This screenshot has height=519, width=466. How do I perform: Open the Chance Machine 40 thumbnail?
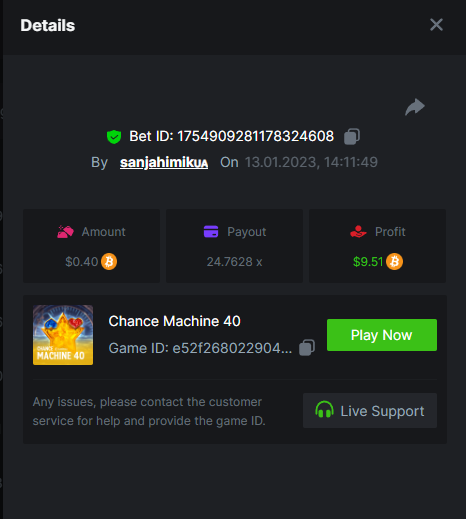[63, 335]
